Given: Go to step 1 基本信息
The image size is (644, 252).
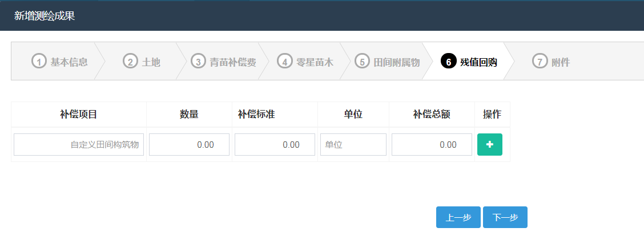Looking at the screenshot, I should (x=59, y=62).
